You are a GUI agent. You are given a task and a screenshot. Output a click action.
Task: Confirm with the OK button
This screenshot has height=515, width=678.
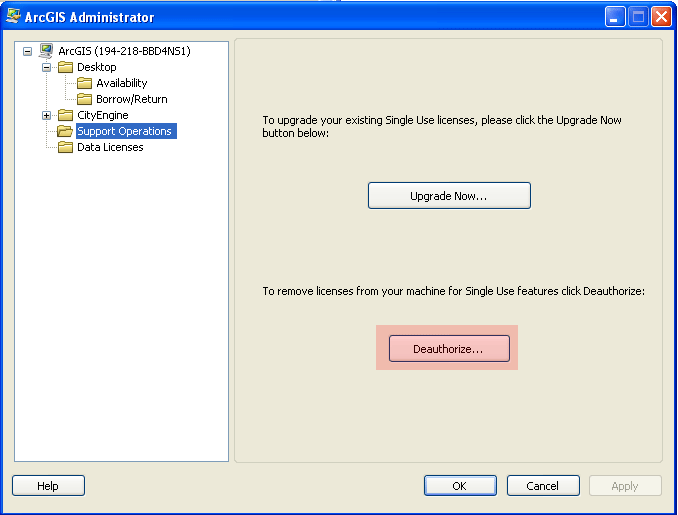[460, 486]
